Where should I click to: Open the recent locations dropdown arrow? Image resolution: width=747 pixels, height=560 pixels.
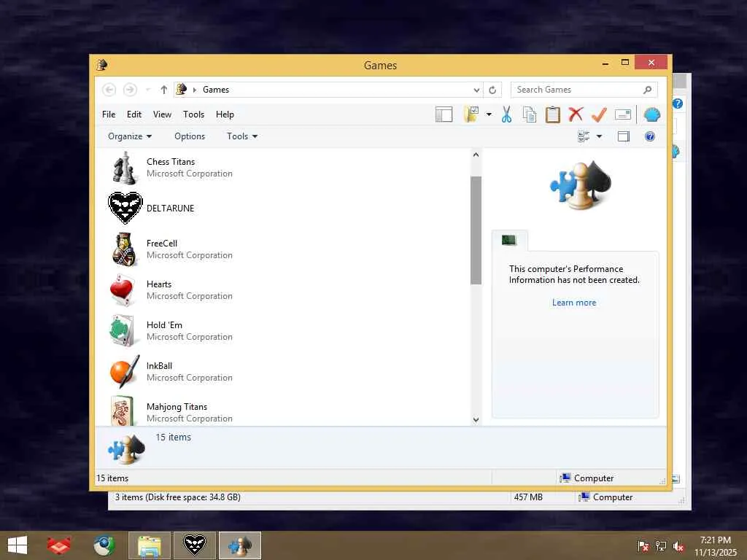click(x=148, y=90)
